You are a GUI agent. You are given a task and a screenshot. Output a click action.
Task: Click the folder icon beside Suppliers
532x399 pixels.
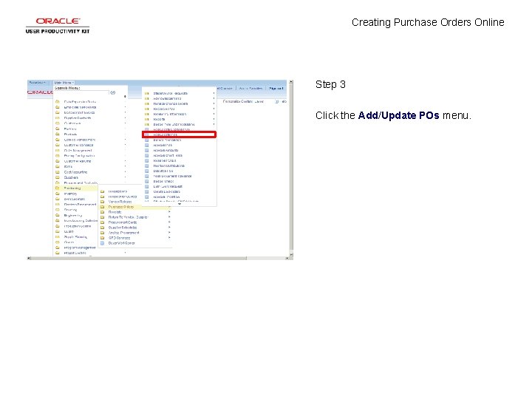tap(58, 177)
